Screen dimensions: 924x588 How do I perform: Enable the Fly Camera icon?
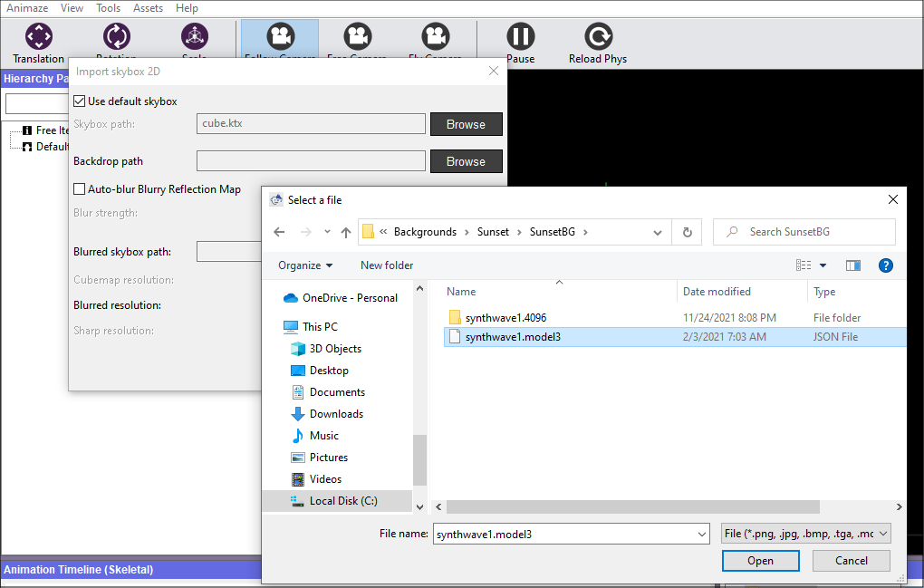click(436, 37)
